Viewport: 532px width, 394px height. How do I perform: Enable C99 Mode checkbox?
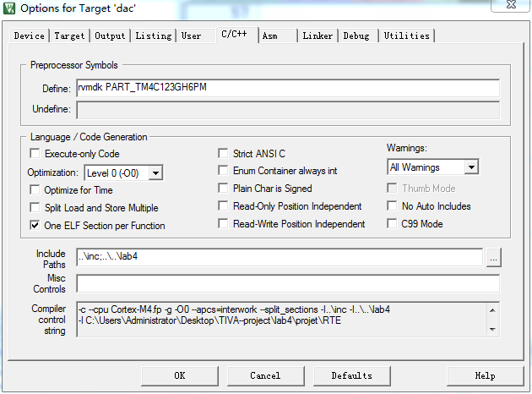(392, 223)
